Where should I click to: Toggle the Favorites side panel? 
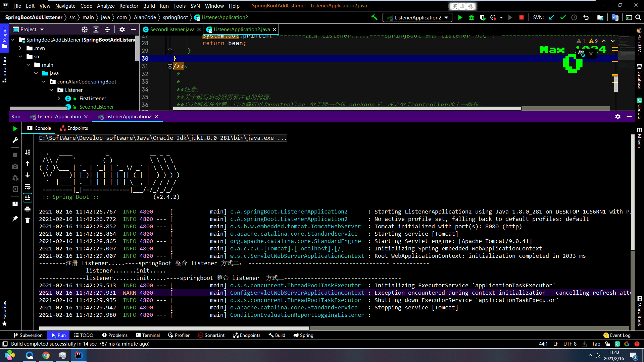tap(4, 313)
